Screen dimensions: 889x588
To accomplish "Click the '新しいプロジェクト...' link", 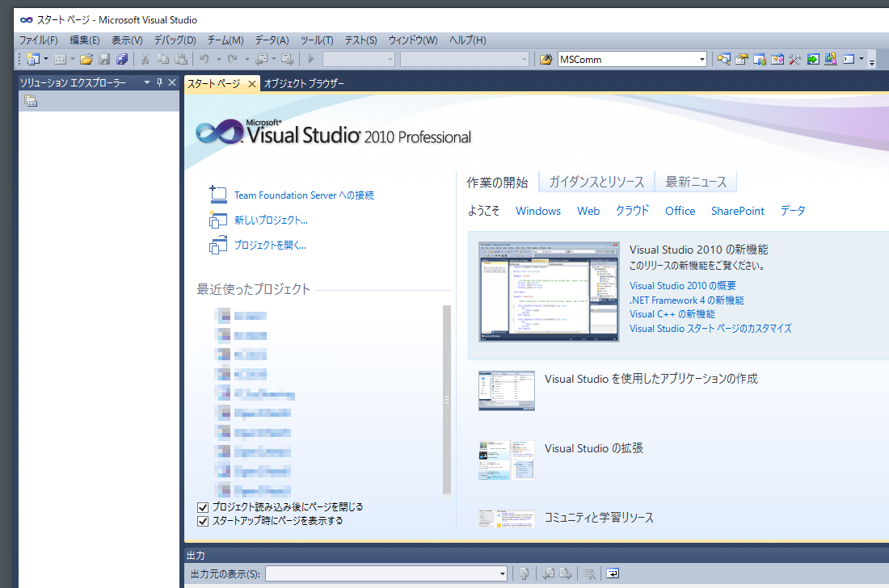I will [x=271, y=220].
